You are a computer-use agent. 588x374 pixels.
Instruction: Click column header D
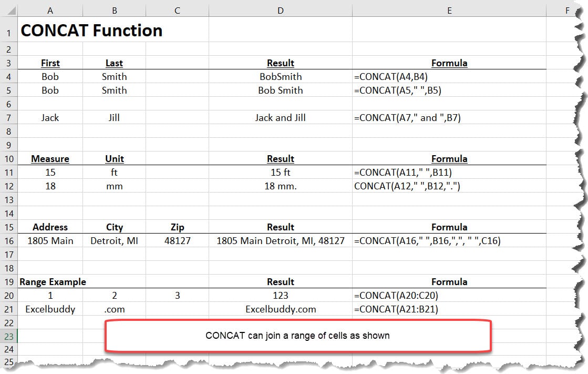click(x=280, y=9)
